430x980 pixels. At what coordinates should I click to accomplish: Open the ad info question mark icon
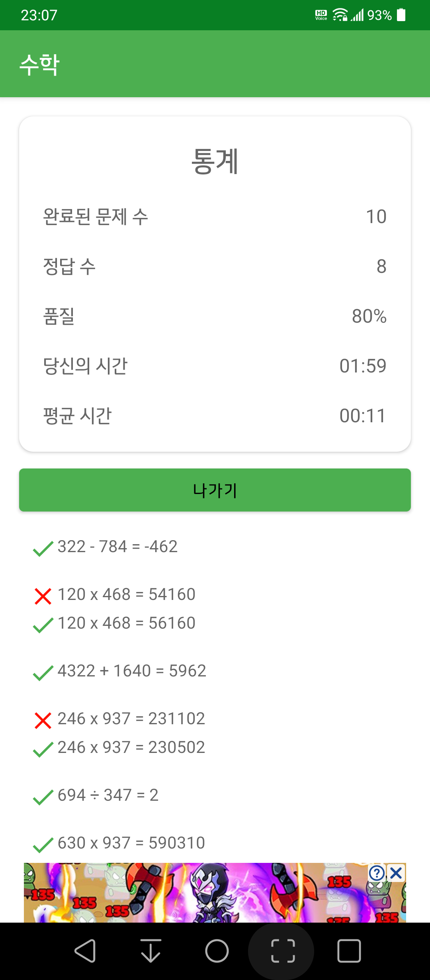coord(377,873)
